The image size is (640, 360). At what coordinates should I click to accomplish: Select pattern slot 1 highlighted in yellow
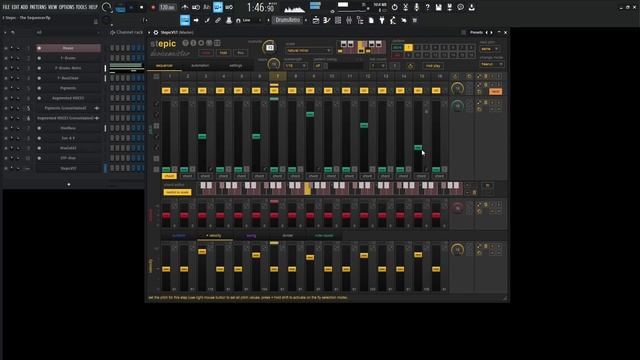pos(408,48)
